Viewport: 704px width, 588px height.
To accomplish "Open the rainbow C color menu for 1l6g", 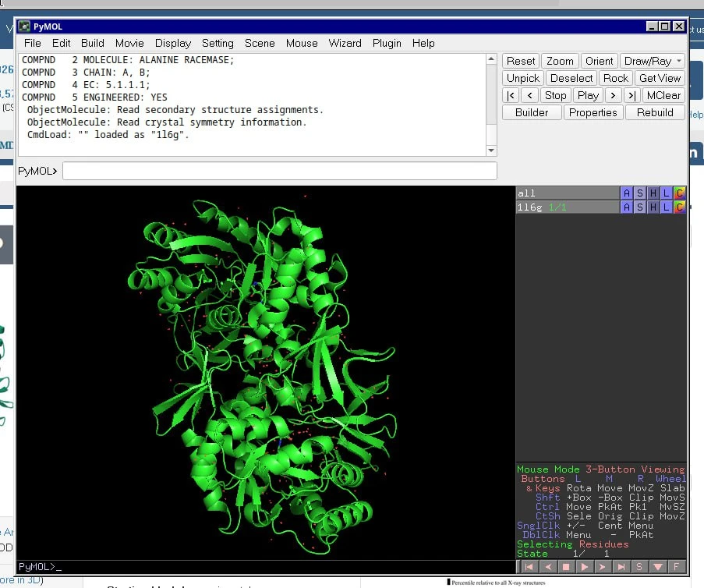I will 679,207.
